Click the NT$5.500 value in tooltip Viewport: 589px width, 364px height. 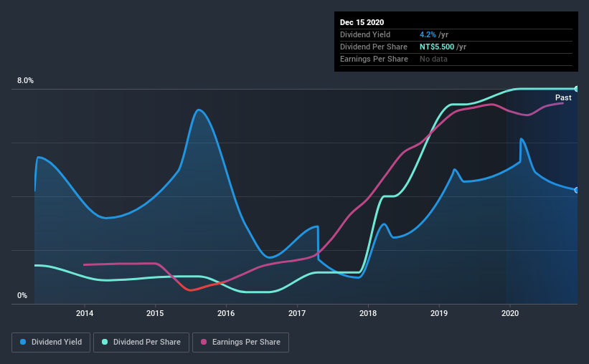tap(437, 47)
